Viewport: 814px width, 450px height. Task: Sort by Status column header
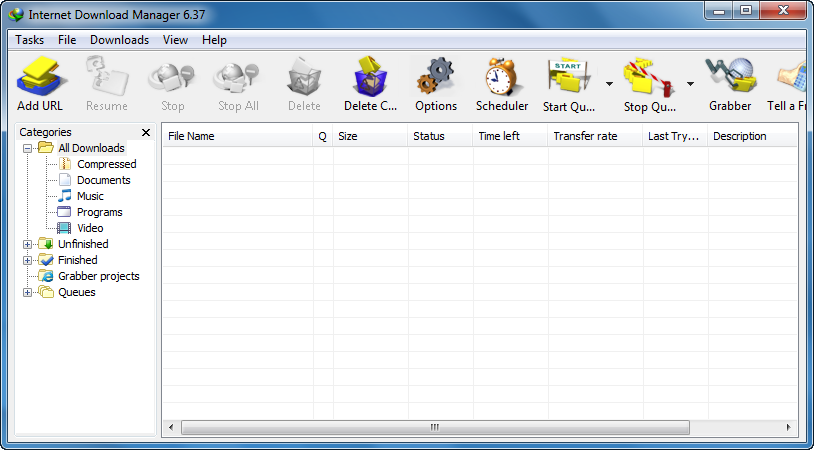[440, 136]
